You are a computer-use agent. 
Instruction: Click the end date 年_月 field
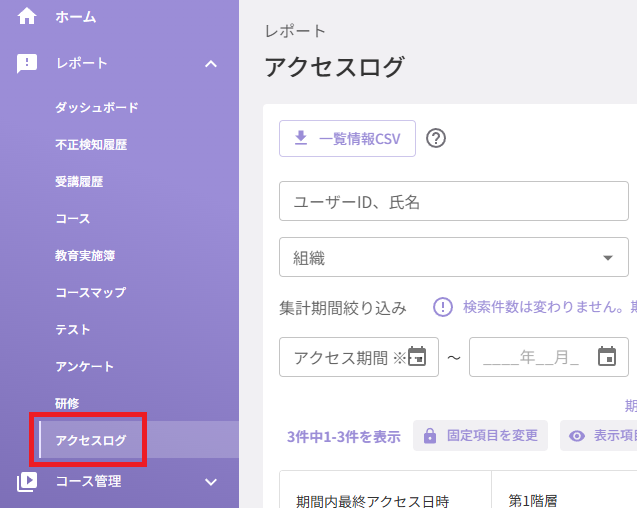[x=549, y=357]
